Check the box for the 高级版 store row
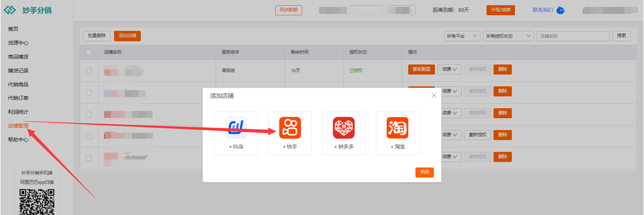The width and height of the screenshot is (644, 215). coord(89,71)
